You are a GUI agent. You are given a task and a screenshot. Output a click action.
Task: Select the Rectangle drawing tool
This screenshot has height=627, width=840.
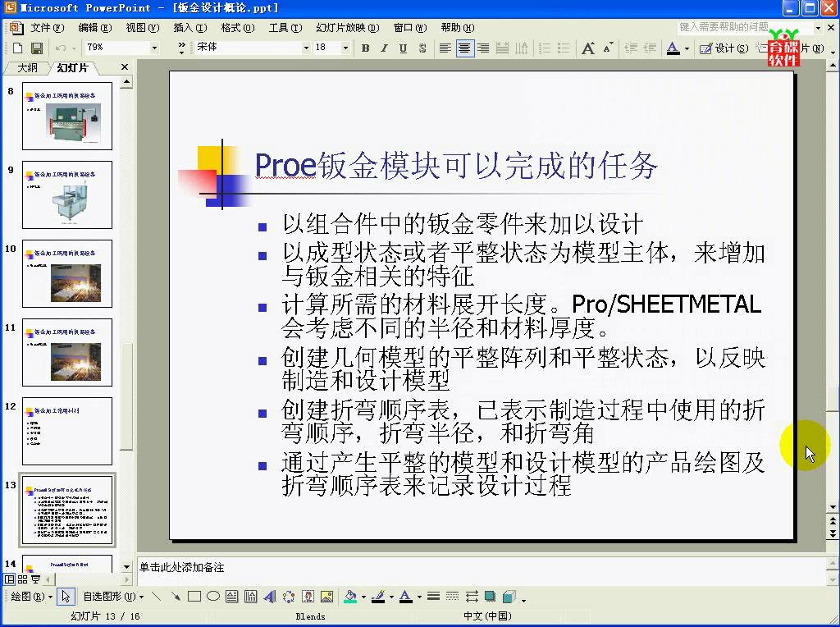[x=194, y=597]
